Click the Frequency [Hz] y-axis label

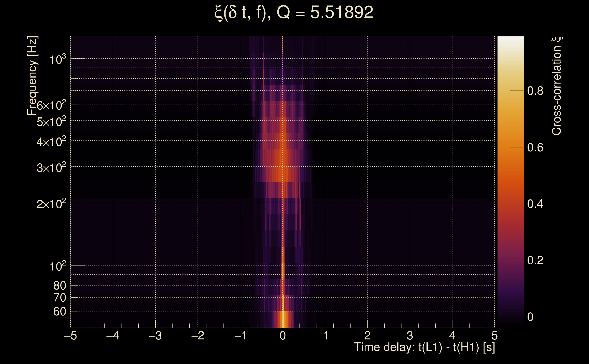[33, 76]
